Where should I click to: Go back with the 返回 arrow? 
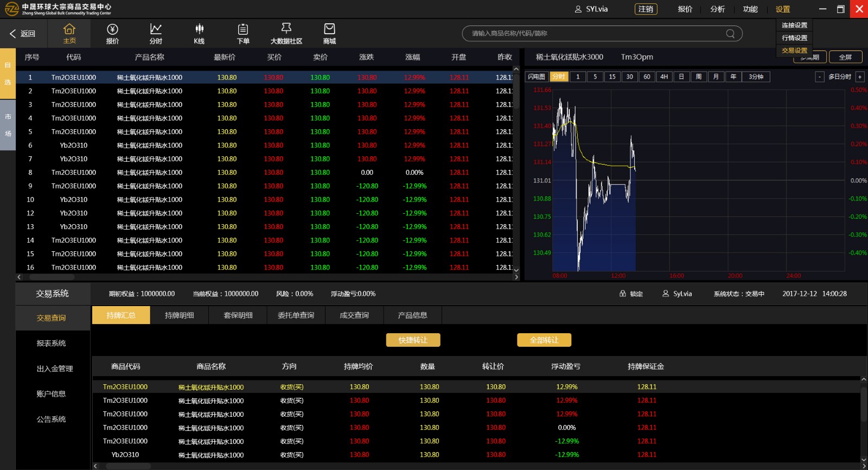point(22,34)
